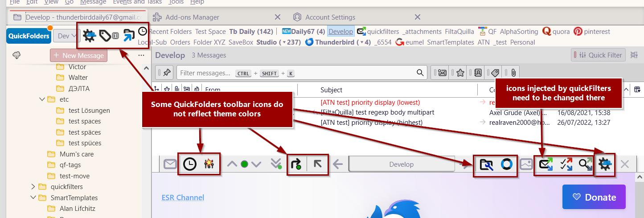Click the quickFilters checkmarks with arrows icon

566,165
